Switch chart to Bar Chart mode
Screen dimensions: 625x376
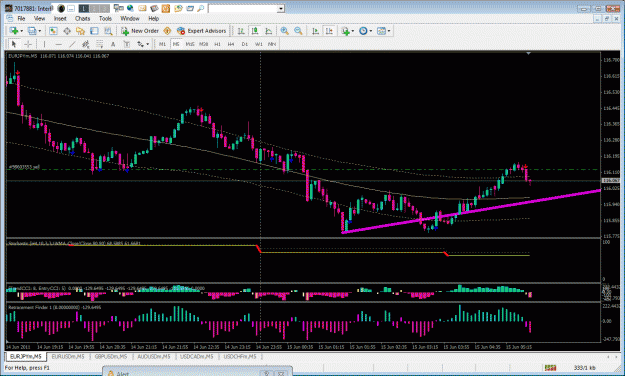click(x=241, y=31)
